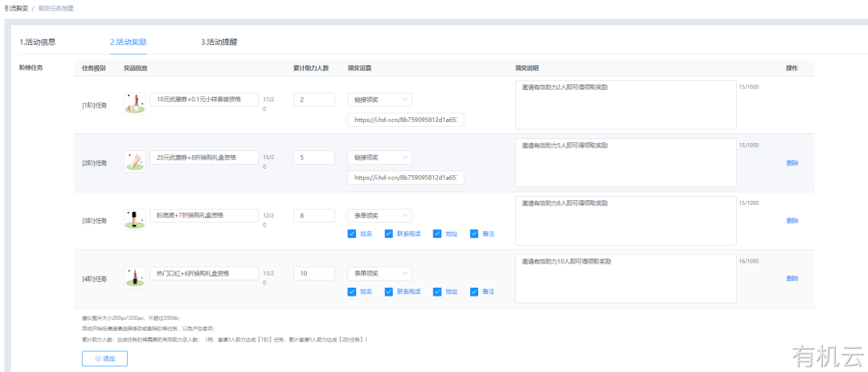Toggle 联系电话 checkbox in tier 4 task

point(389,291)
